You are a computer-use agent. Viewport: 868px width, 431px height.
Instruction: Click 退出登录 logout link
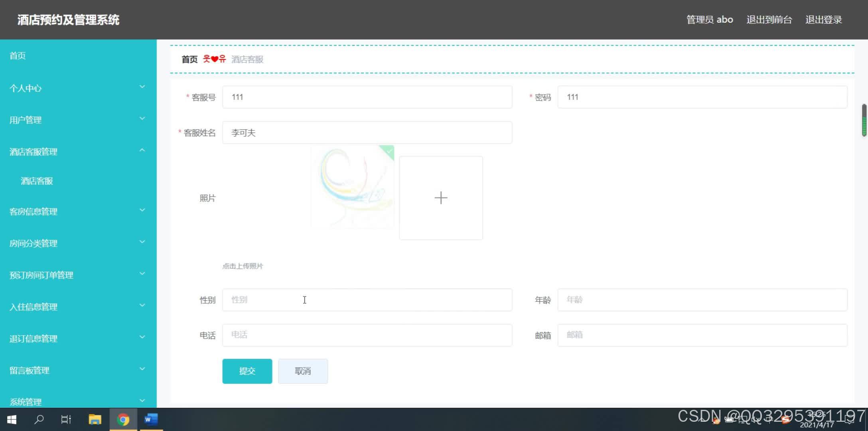823,20
